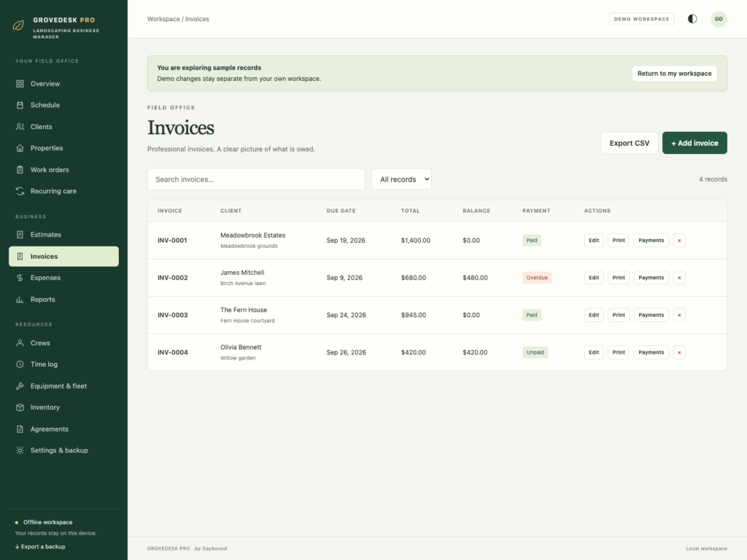Click the Properties house icon
747x560 pixels.
pos(20,148)
